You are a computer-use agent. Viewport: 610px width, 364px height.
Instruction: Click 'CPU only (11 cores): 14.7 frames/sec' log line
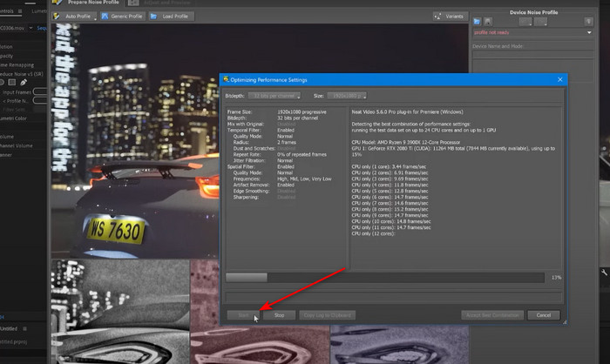[391, 227]
